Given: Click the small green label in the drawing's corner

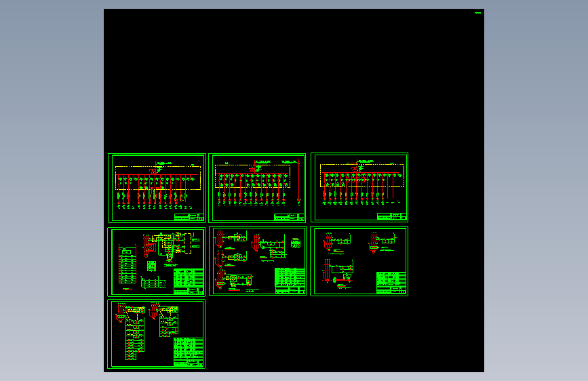Looking at the screenshot, I should pos(477,13).
